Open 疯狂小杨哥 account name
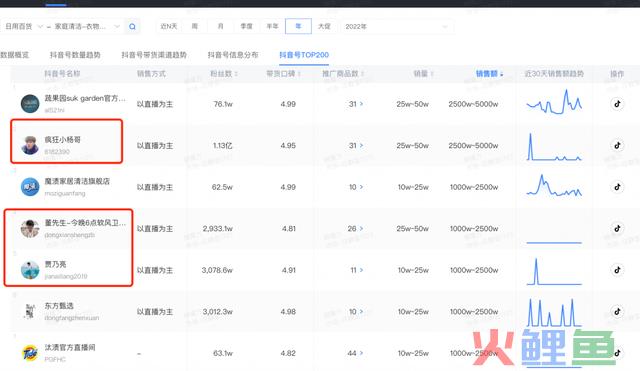 [x=62, y=140]
